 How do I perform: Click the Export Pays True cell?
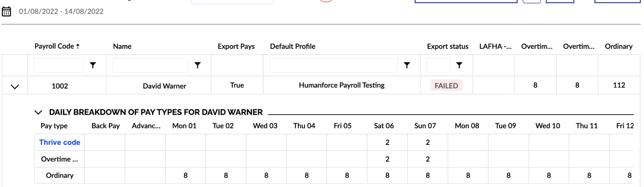pos(237,85)
